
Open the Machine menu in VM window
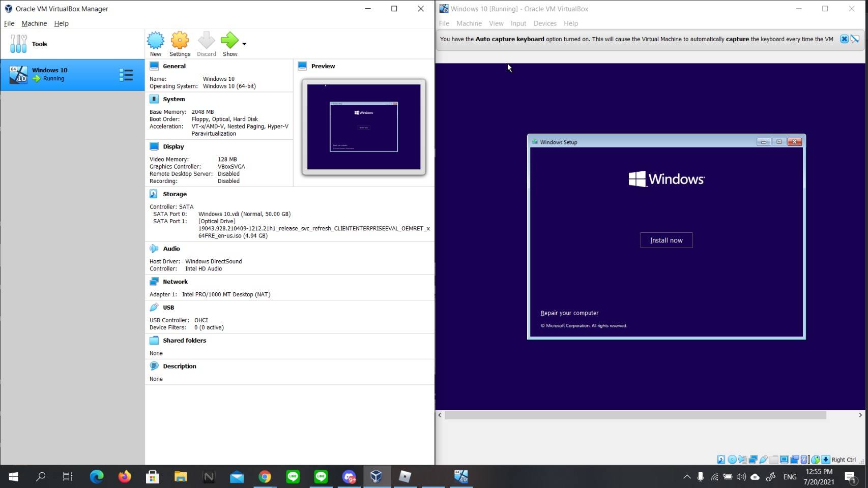click(x=469, y=23)
